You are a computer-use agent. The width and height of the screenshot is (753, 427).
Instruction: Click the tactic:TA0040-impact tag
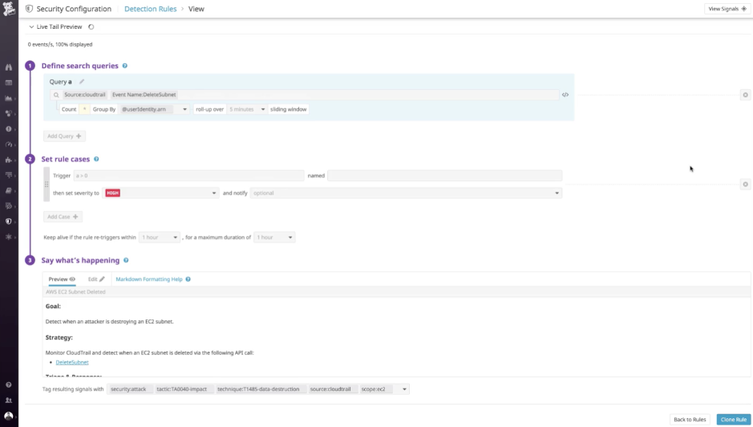click(x=182, y=389)
